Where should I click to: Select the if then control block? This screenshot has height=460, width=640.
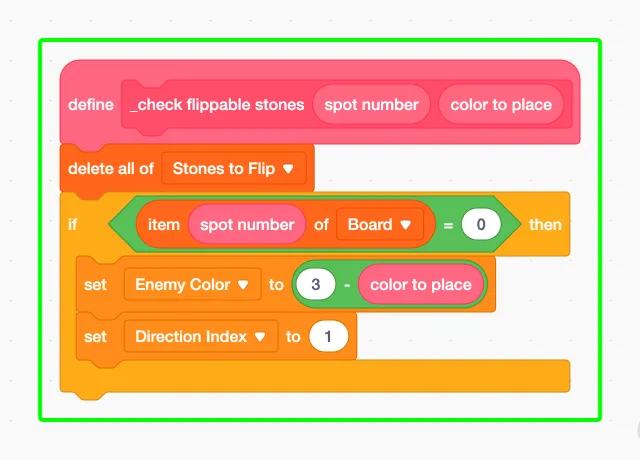[x=73, y=224]
